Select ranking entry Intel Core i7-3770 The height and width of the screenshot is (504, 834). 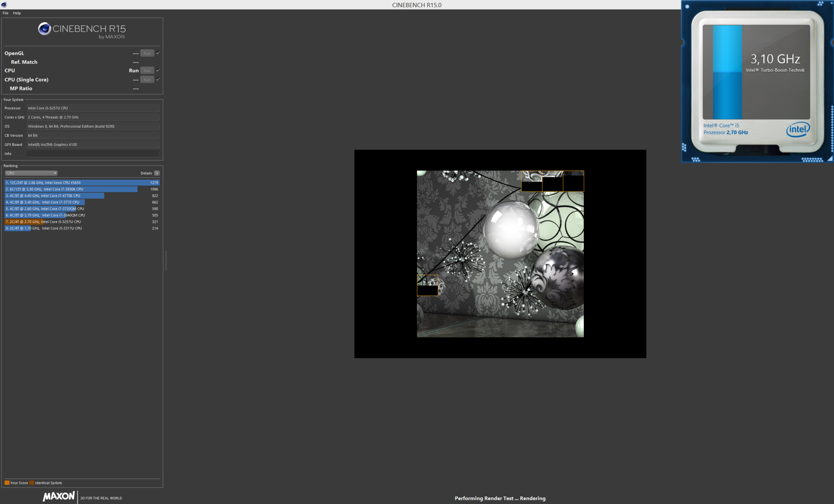(82, 202)
